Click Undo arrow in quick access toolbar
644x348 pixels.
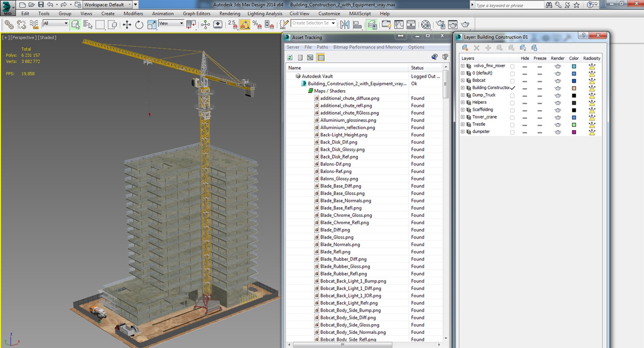[50, 5]
